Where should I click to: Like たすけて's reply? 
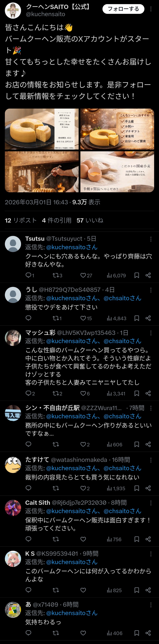click(x=83, y=488)
